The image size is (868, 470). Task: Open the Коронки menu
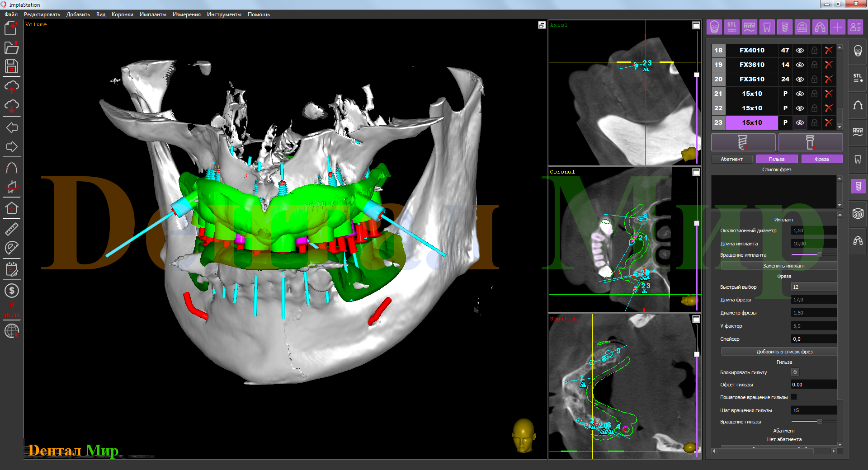pyautogui.click(x=123, y=14)
